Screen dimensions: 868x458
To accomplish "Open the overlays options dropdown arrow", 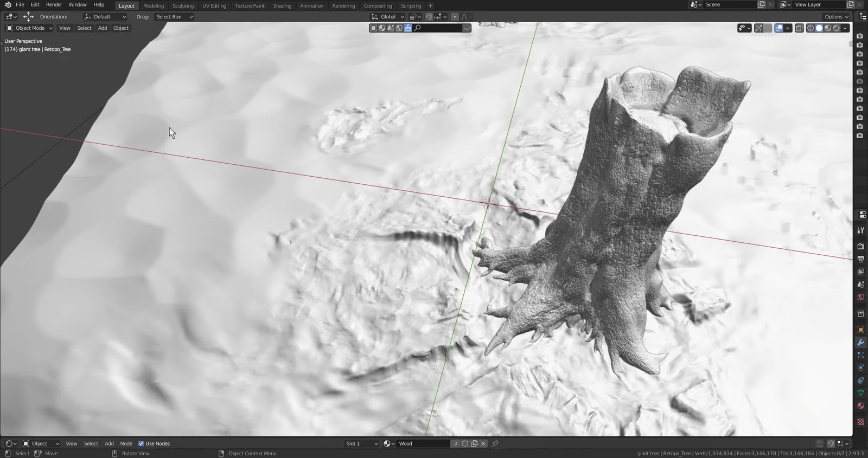I will point(787,28).
